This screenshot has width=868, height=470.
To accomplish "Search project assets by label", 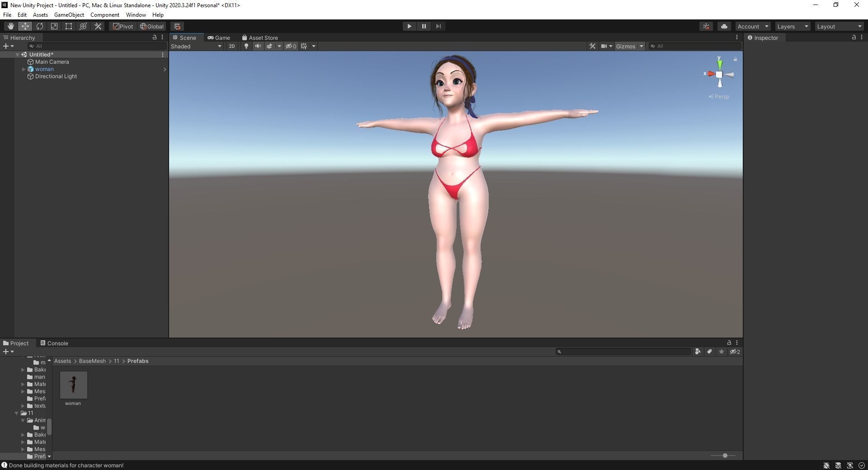I will (x=709, y=352).
